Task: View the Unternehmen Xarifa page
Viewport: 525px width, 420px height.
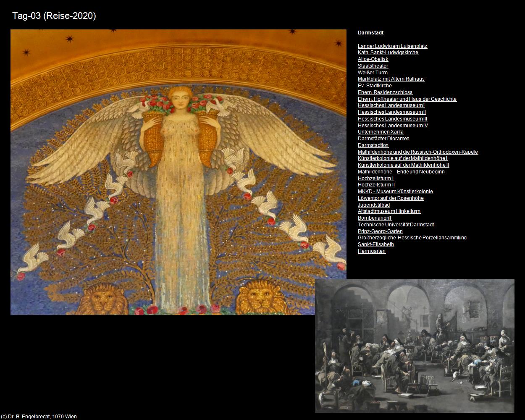Action: (381, 132)
